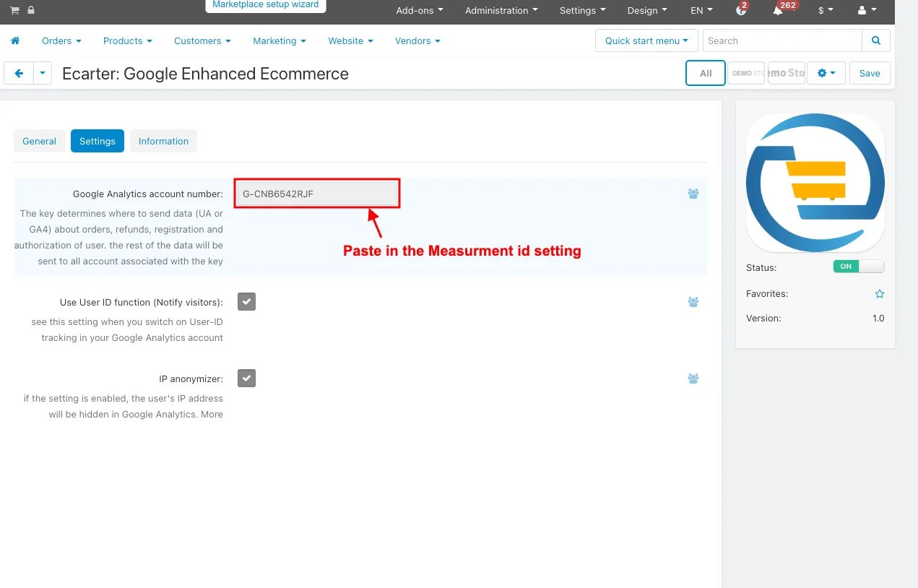Viewport: 918px width, 588px height.
Task: Open the Add-ons dropdown menu
Action: (x=420, y=11)
